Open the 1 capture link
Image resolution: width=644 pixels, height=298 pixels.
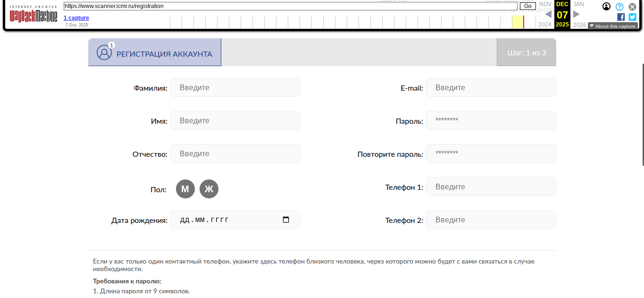76,18
